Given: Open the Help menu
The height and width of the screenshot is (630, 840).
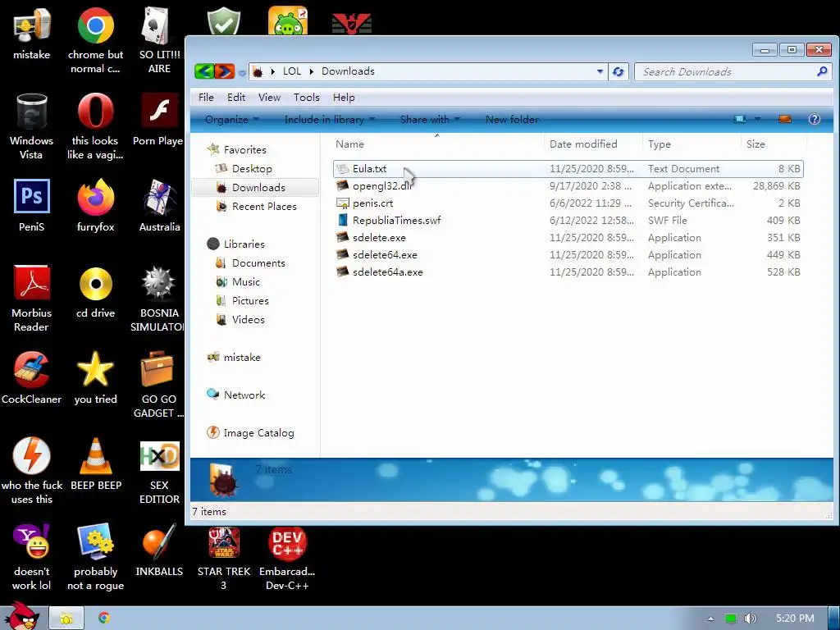Looking at the screenshot, I should (x=344, y=97).
